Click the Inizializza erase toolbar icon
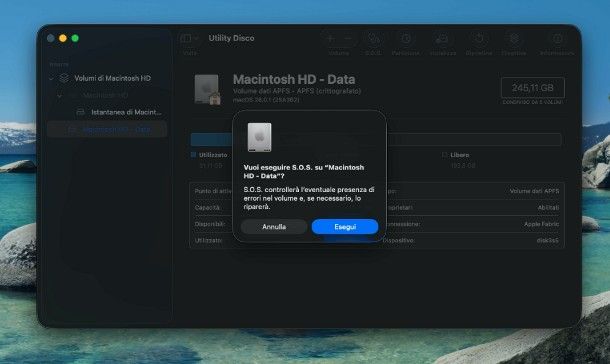 (x=442, y=38)
